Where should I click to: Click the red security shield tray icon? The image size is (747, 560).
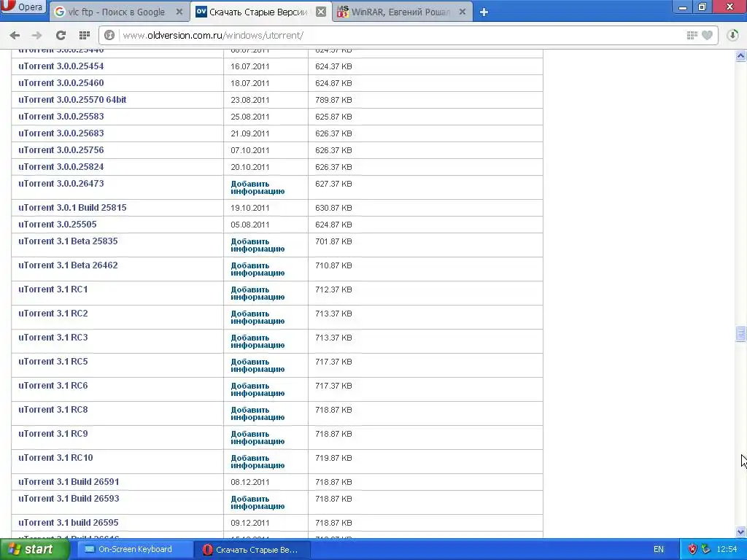coord(692,550)
